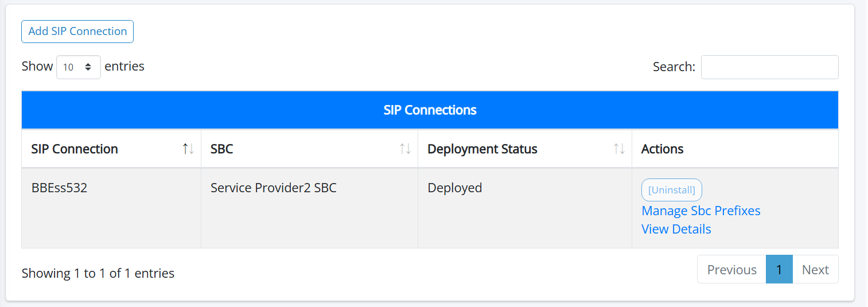The height and width of the screenshot is (307, 868).
Task: Open the Manage Sbc Prefixes link
Action: coord(700,211)
